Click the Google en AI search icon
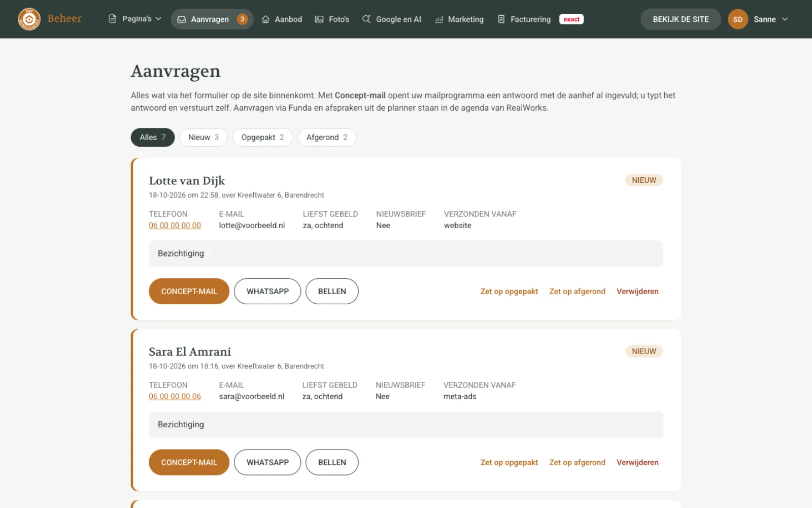The height and width of the screenshot is (508, 812). click(366, 19)
